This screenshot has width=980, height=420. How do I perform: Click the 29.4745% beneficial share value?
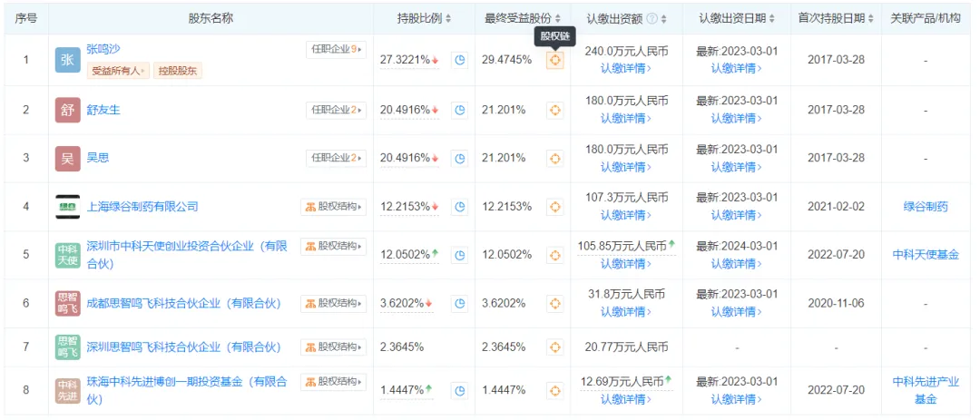507,60
